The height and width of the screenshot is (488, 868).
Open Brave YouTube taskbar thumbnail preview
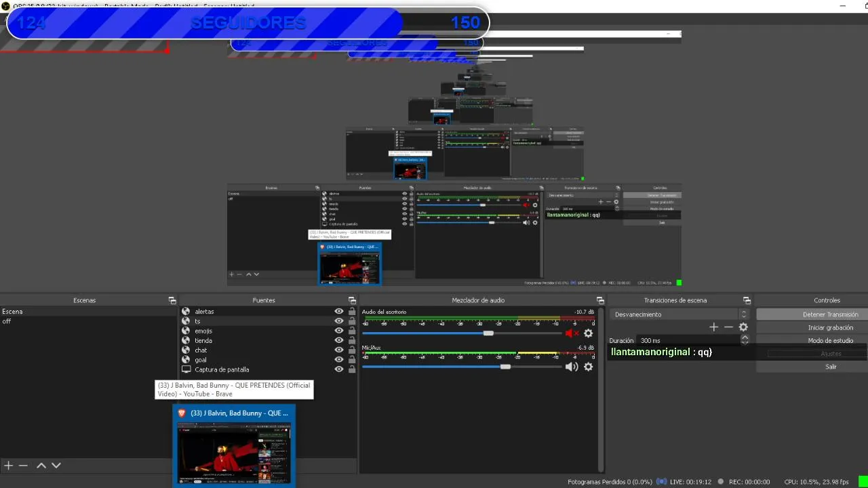[234, 445]
